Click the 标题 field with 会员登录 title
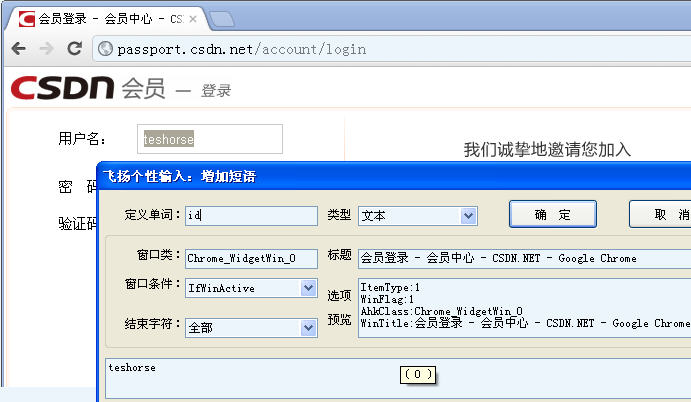Viewport: 691px width, 402px height. pos(524,258)
